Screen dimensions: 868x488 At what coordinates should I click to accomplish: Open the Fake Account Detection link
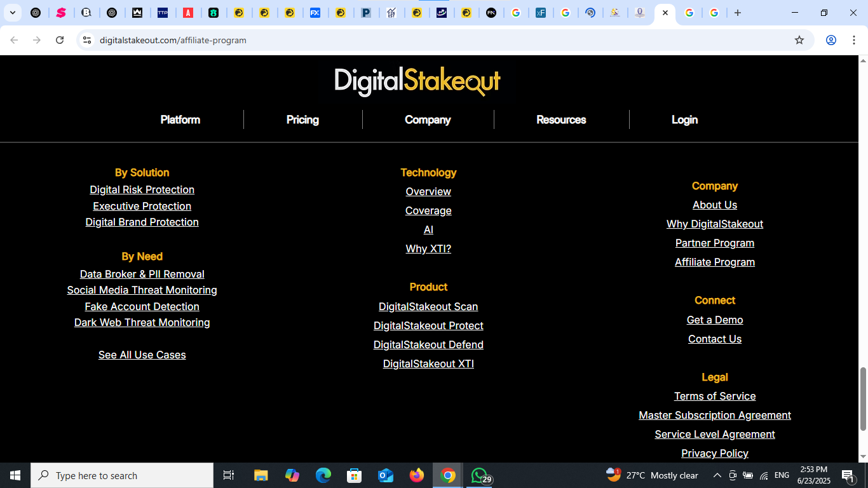tap(142, 306)
